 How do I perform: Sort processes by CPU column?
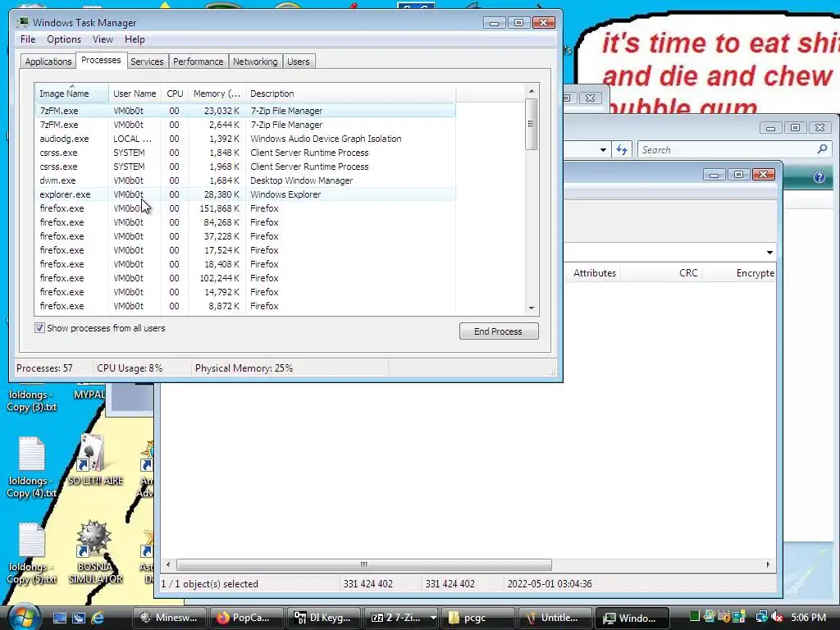(x=175, y=94)
